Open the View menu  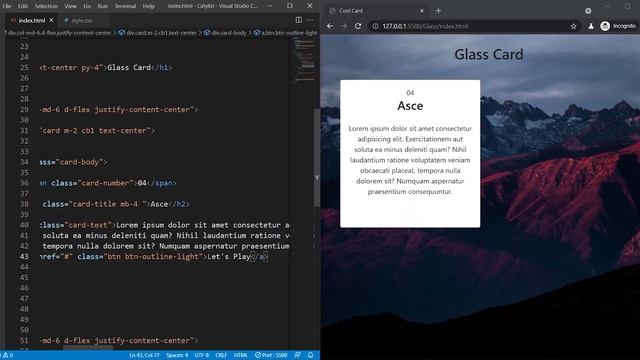70,6
